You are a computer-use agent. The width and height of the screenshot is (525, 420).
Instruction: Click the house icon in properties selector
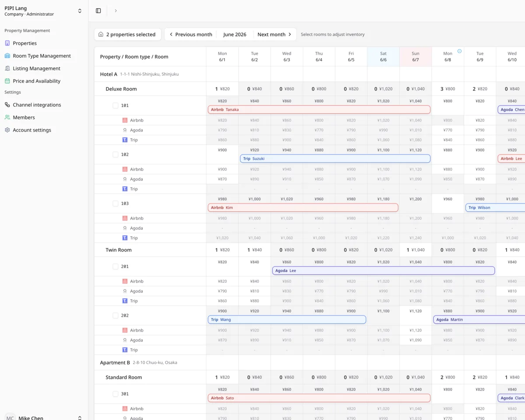pyautogui.click(x=101, y=34)
